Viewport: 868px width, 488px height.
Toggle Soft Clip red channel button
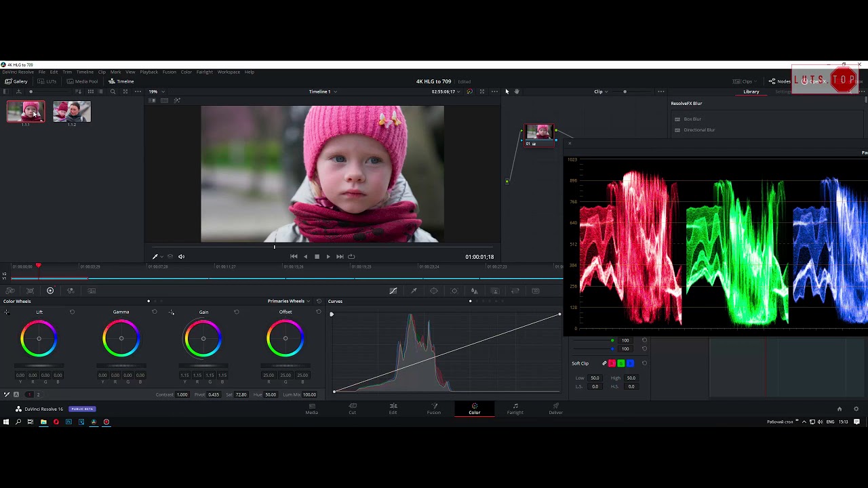click(x=612, y=363)
